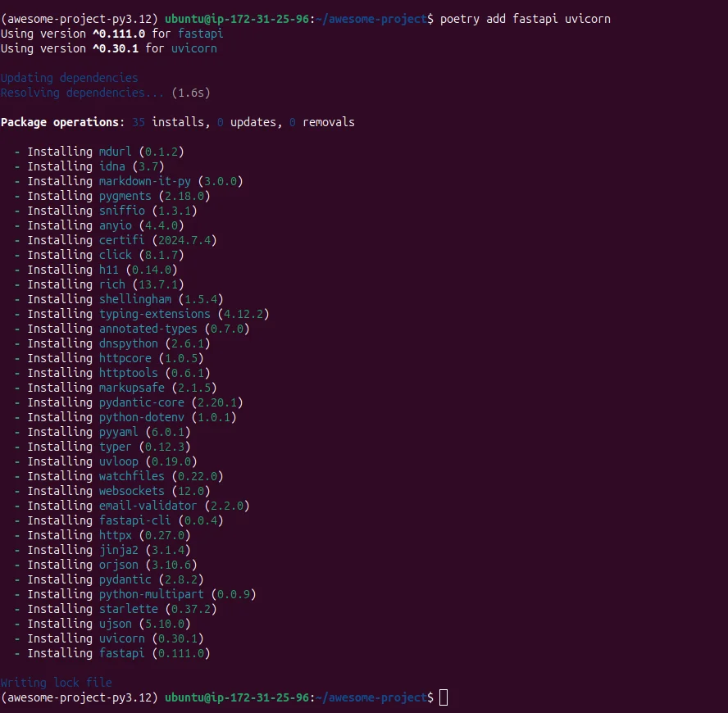Click the ~/awesome-project path in the bottom prompt
This screenshot has width=728, height=713.
pyautogui.click(x=372, y=697)
